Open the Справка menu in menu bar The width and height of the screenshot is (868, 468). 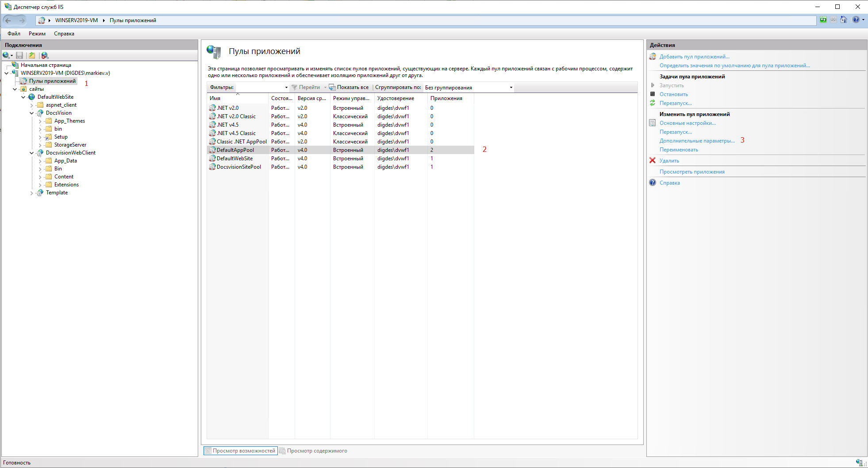coord(64,34)
